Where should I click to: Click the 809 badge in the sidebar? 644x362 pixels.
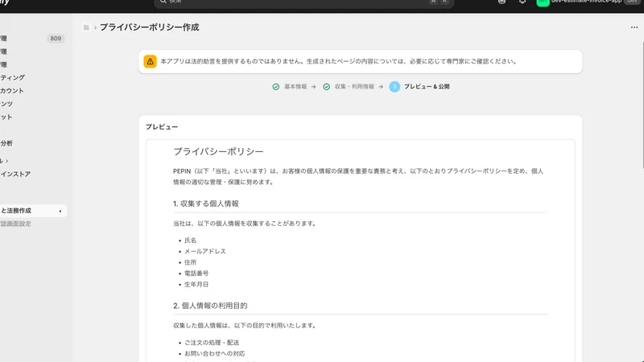[56, 39]
